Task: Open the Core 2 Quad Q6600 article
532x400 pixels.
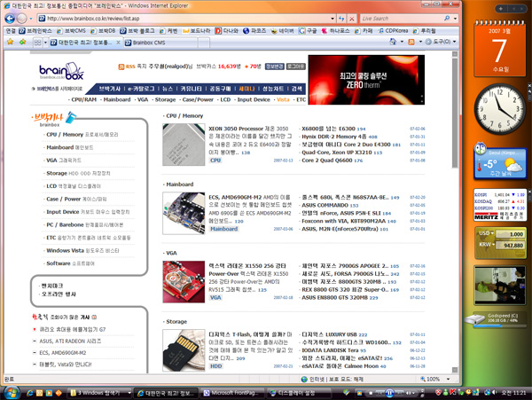Action: pos(327,161)
